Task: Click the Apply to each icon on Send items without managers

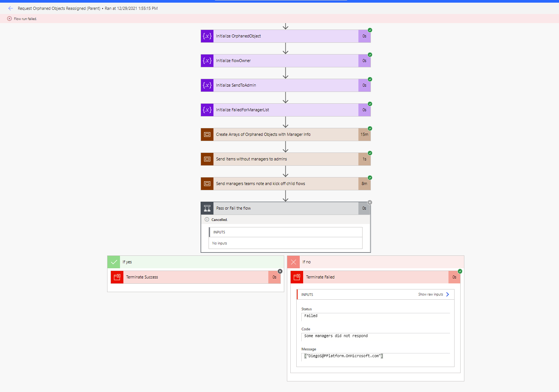Action: pos(207,159)
